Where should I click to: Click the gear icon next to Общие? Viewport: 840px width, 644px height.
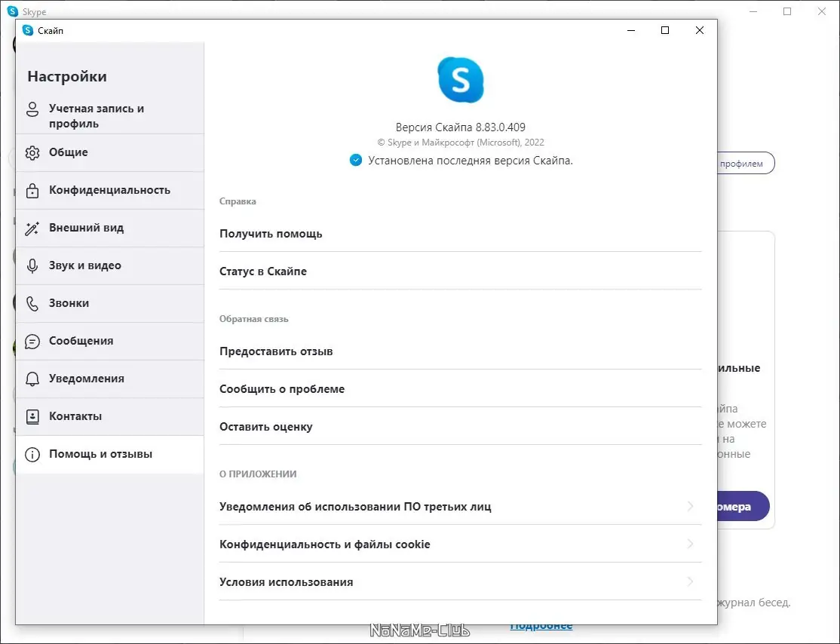[x=32, y=152]
